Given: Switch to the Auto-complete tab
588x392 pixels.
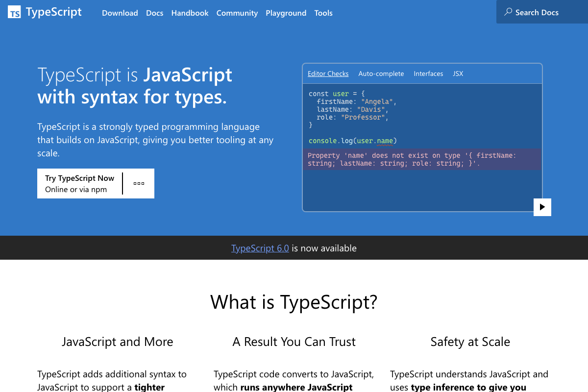Looking at the screenshot, I should coord(381,73).
